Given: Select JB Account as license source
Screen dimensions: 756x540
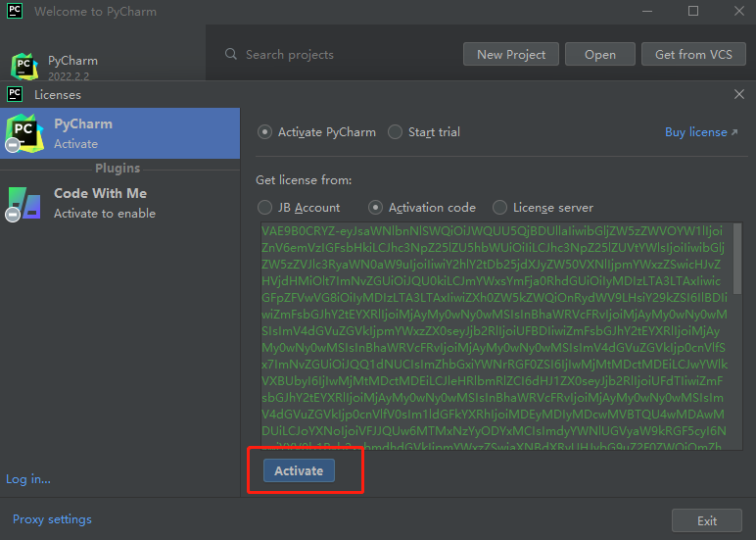Looking at the screenshot, I should coord(264,208).
